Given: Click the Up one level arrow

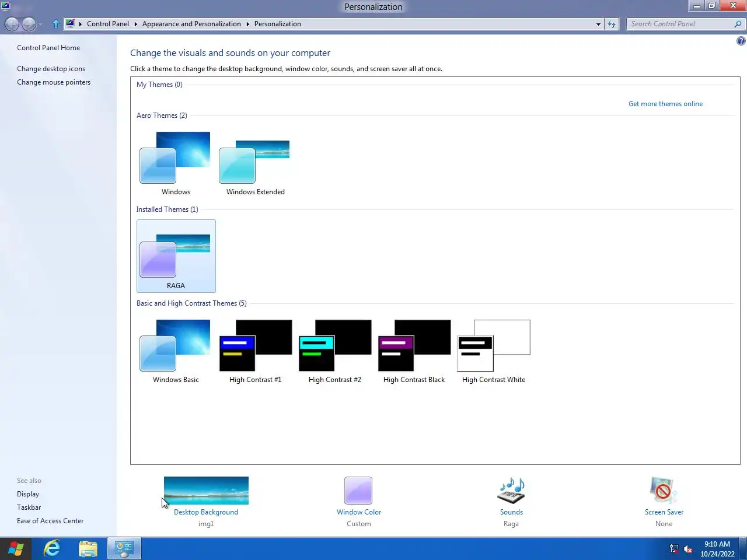Looking at the screenshot, I should pos(56,24).
